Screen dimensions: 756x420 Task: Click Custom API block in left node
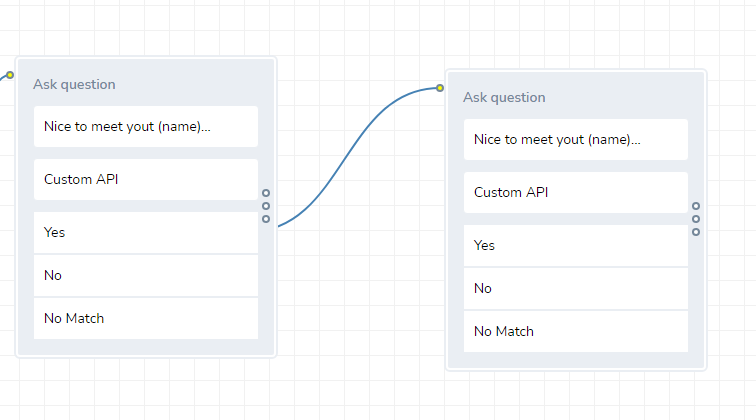tap(146, 179)
